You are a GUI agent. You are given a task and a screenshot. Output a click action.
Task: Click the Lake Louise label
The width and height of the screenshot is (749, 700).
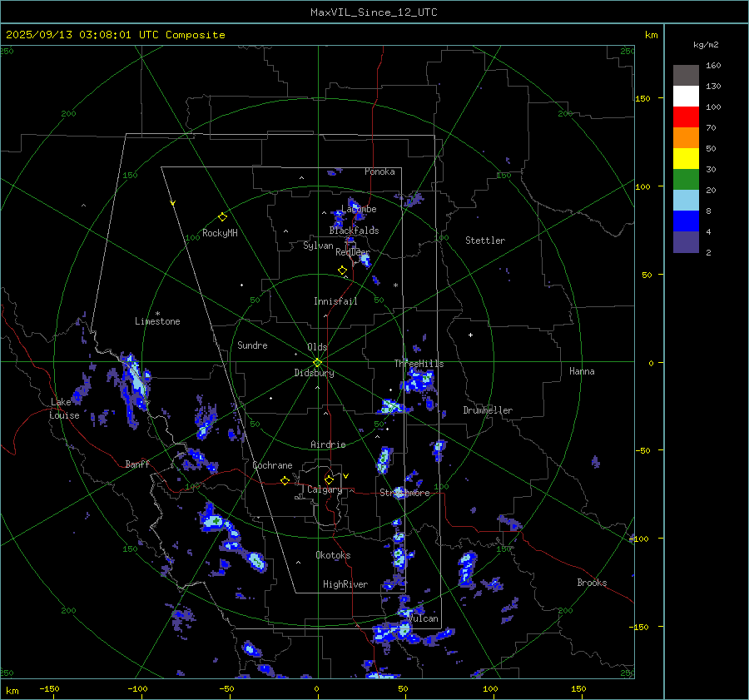click(x=65, y=409)
